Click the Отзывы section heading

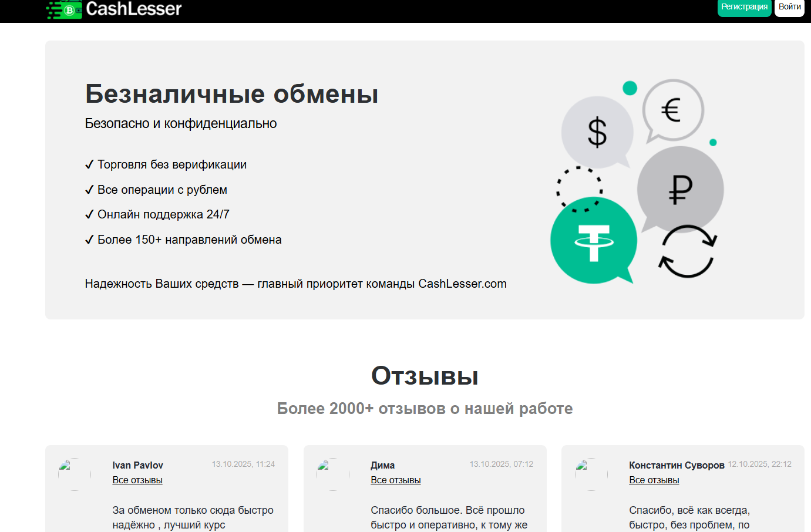click(x=425, y=376)
